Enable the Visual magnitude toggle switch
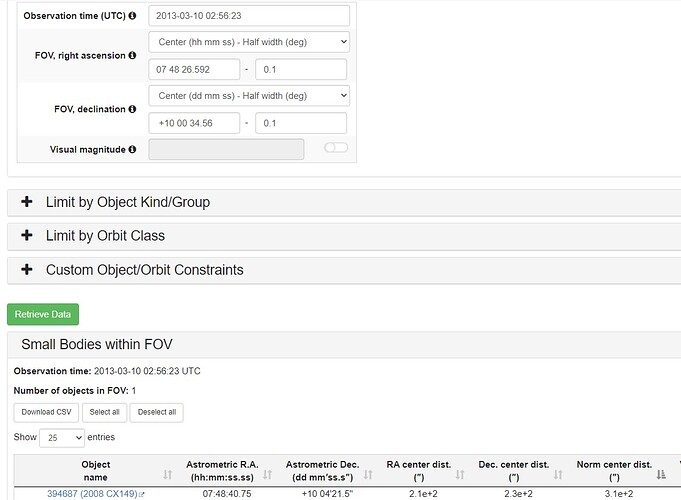The image size is (681, 500). pyautogui.click(x=336, y=148)
